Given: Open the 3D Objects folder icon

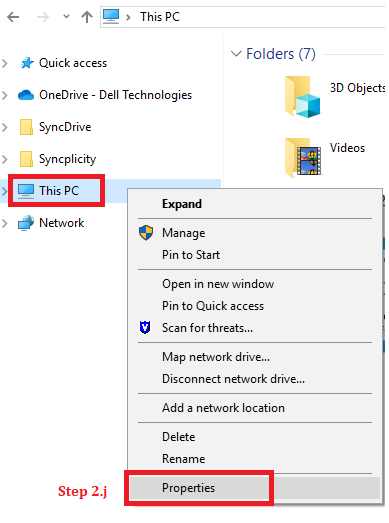Looking at the screenshot, I should coord(302,97).
